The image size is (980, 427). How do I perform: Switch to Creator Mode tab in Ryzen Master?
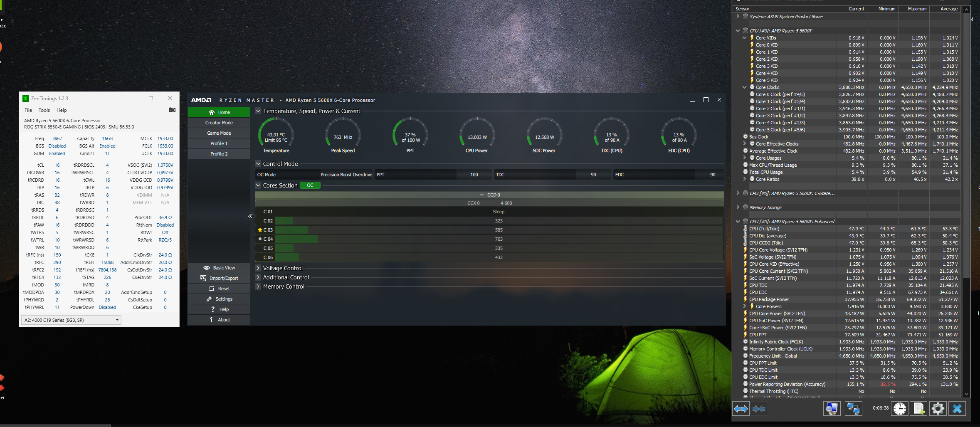tap(219, 123)
